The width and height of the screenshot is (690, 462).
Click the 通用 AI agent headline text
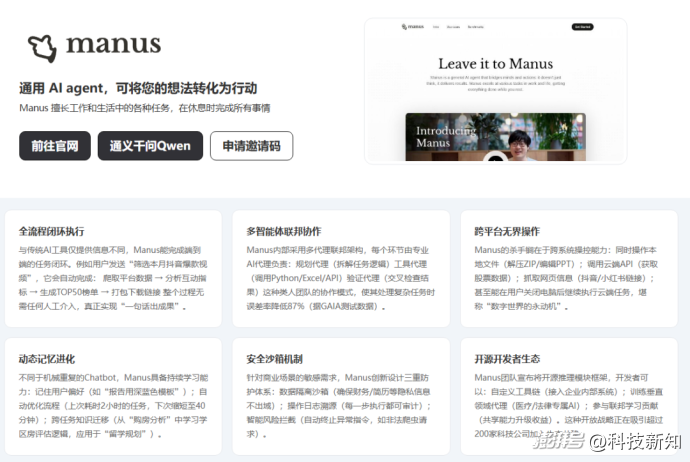[138, 88]
